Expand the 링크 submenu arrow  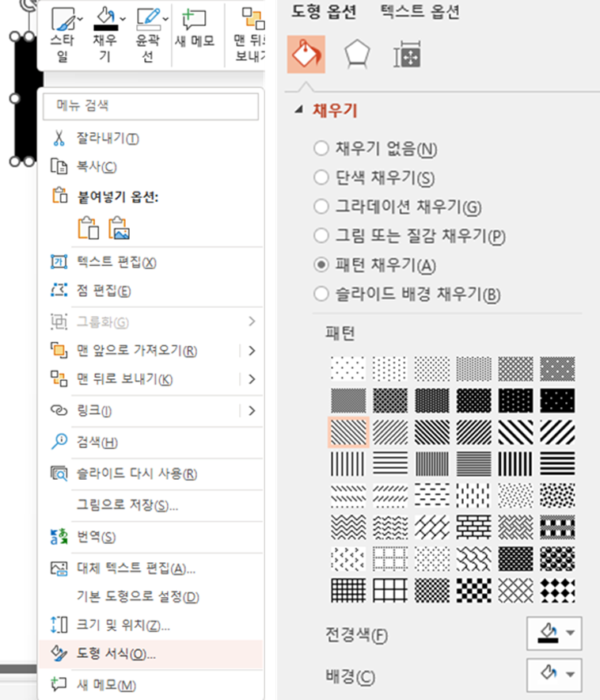pyautogui.click(x=252, y=410)
